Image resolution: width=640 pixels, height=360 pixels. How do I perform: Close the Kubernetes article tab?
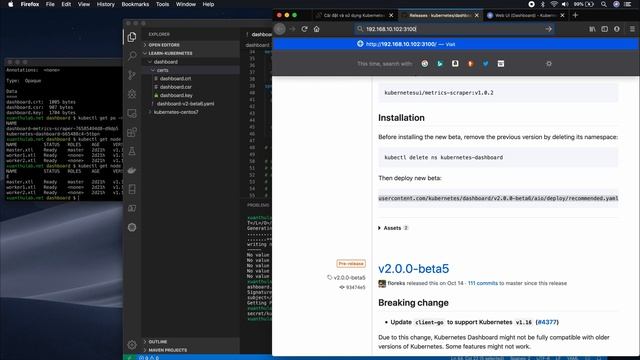[391, 16]
